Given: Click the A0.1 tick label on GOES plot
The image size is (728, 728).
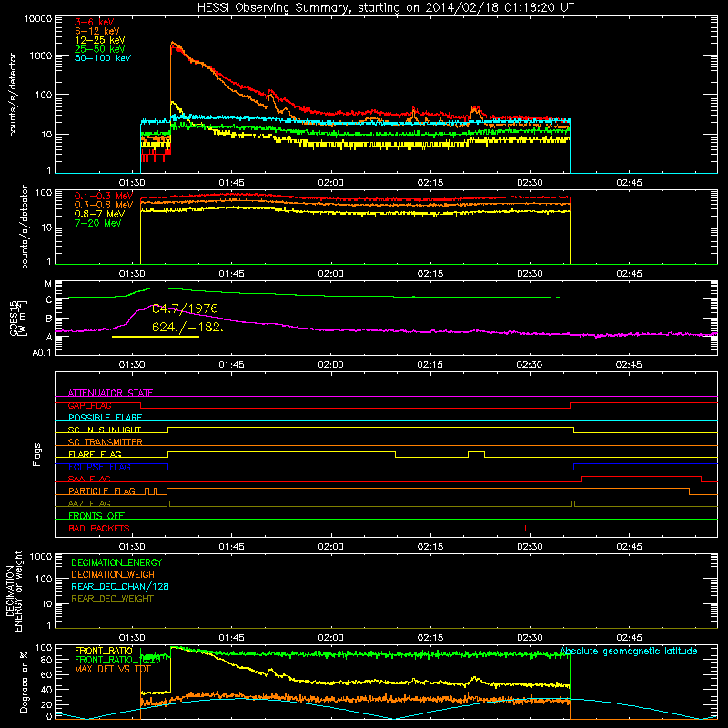Looking at the screenshot, I should (x=42, y=353).
